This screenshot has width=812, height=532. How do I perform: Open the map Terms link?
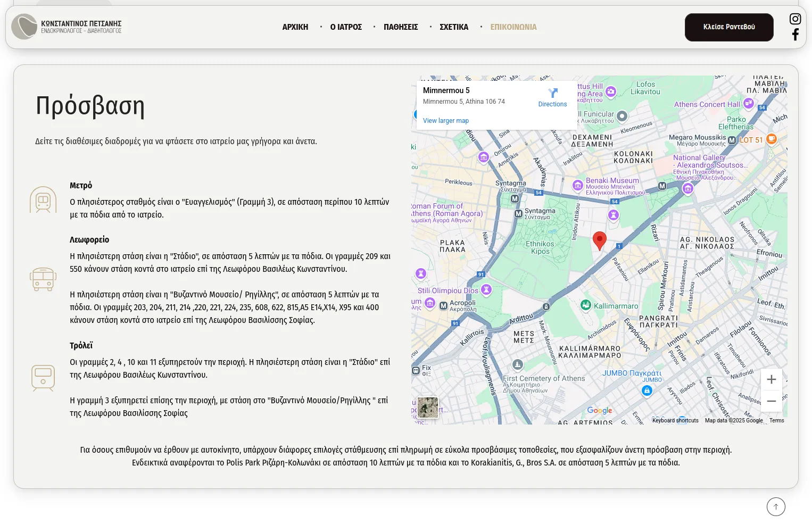776,420
